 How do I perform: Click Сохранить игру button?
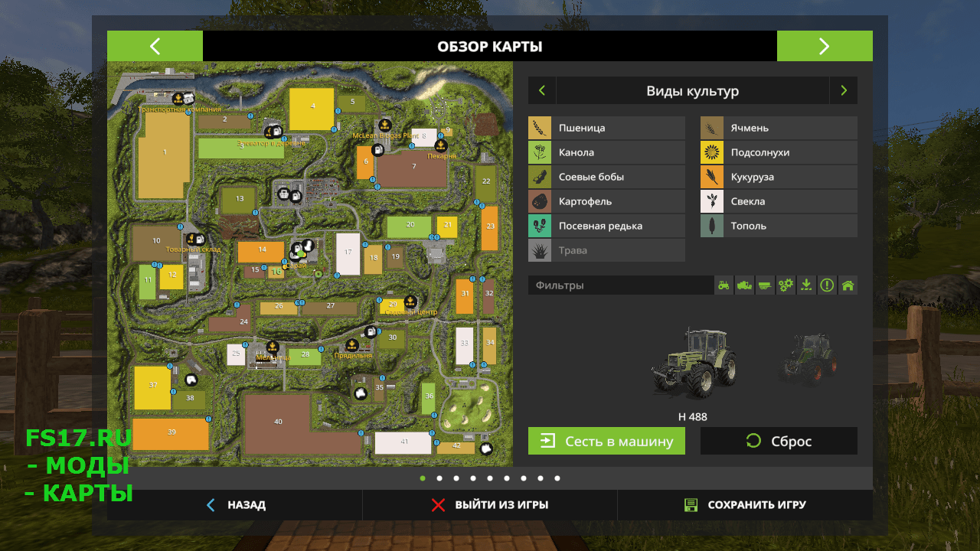[745, 505]
